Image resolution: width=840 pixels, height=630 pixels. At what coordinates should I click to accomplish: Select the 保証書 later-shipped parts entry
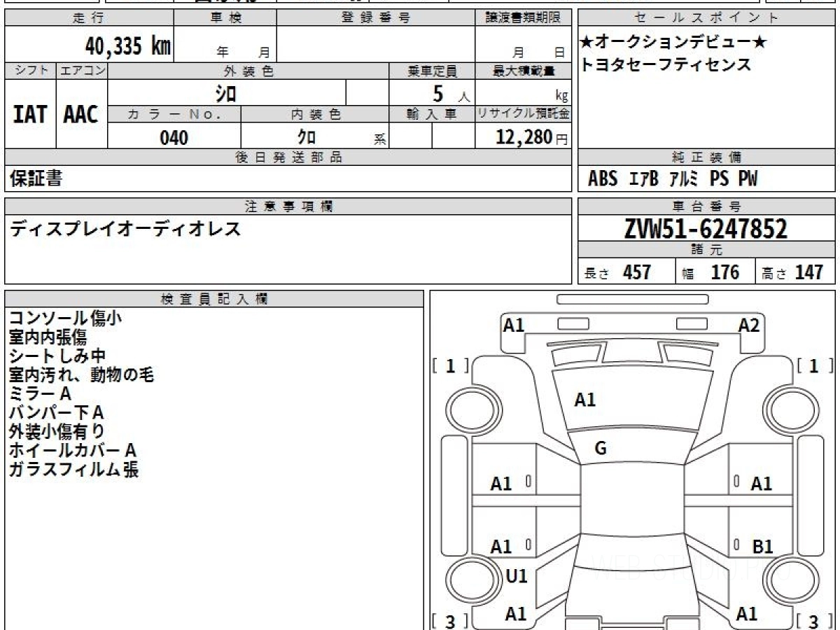coord(36,178)
